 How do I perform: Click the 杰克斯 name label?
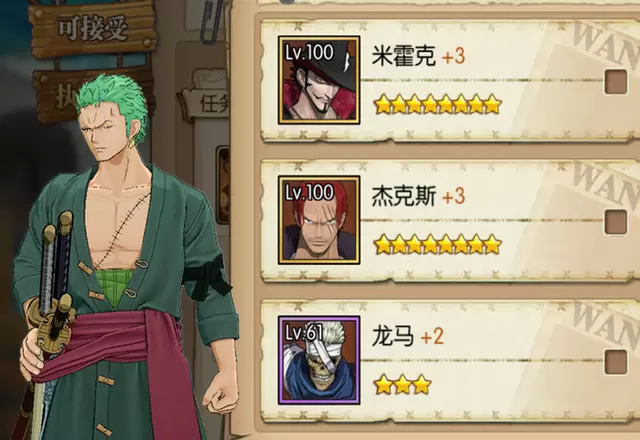coord(403,196)
